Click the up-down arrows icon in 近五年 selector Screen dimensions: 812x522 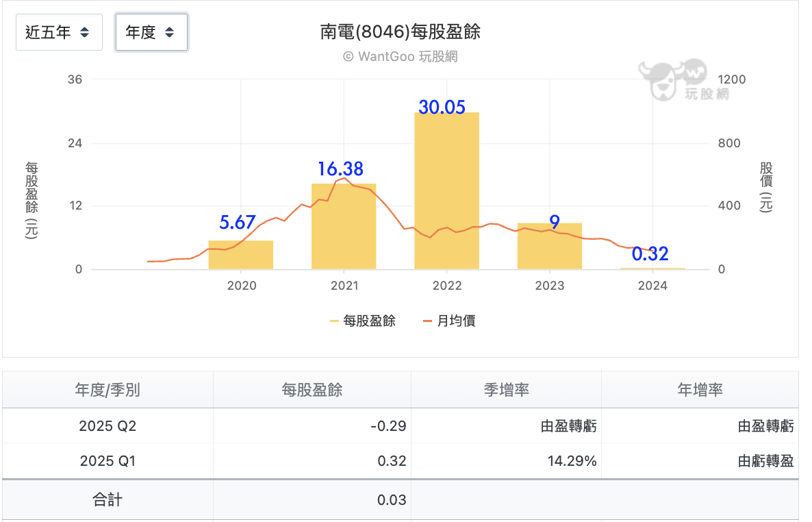tap(84, 32)
